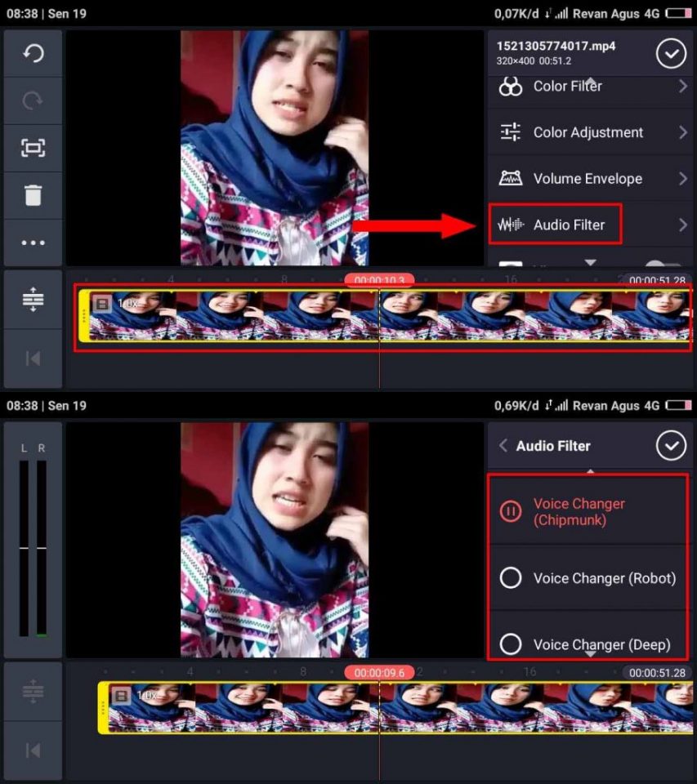Open Volume Envelope menu entry
The width and height of the screenshot is (697, 784).
(592, 179)
